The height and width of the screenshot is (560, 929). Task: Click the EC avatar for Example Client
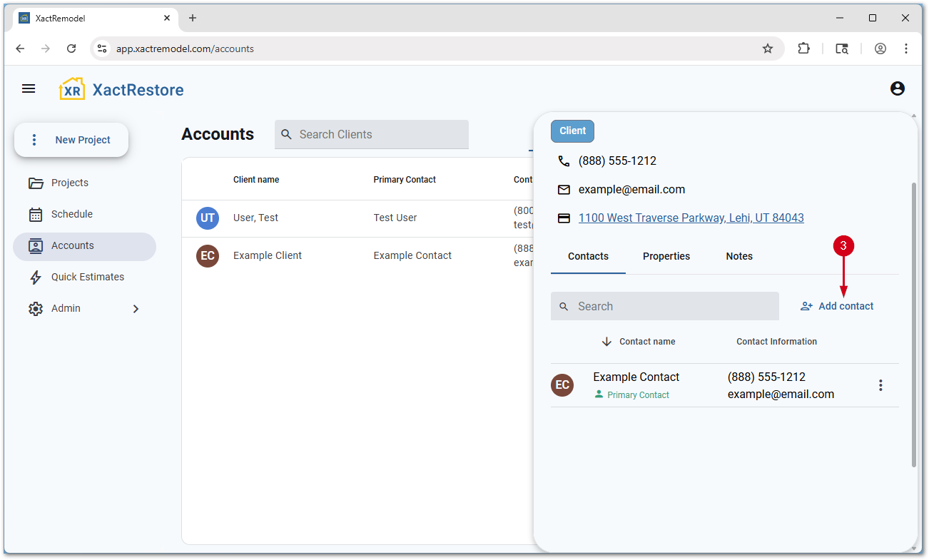(x=208, y=256)
